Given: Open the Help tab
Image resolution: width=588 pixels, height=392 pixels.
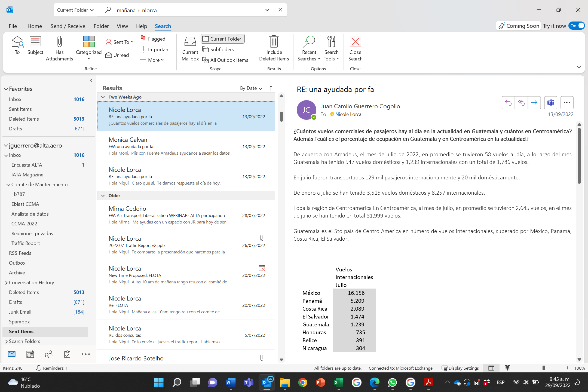Looking at the screenshot, I should click(141, 26).
